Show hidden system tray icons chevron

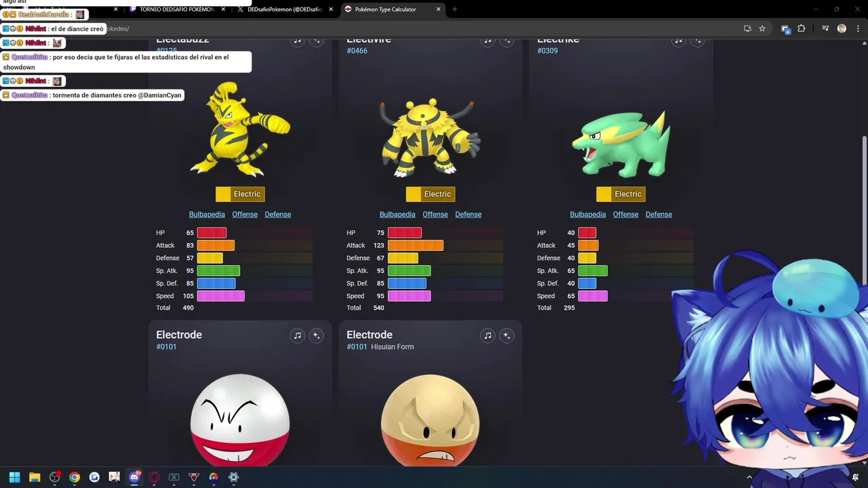tap(749, 477)
